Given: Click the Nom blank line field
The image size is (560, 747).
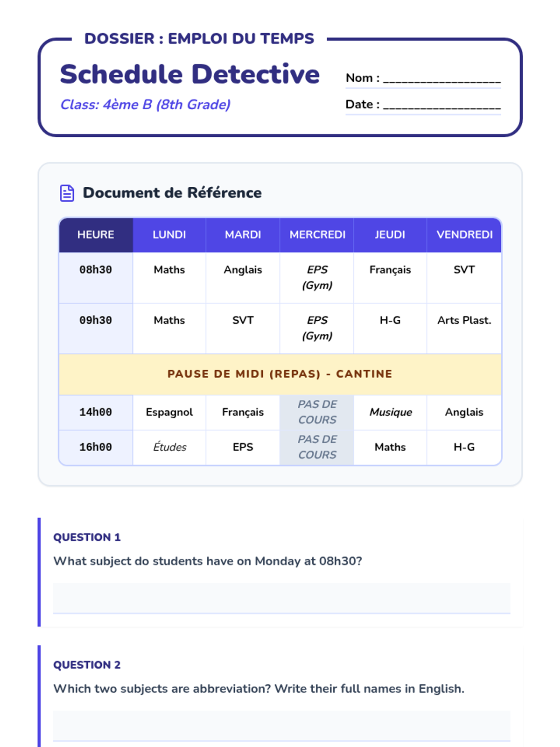Looking at the screenshot, I should [441, 78].
